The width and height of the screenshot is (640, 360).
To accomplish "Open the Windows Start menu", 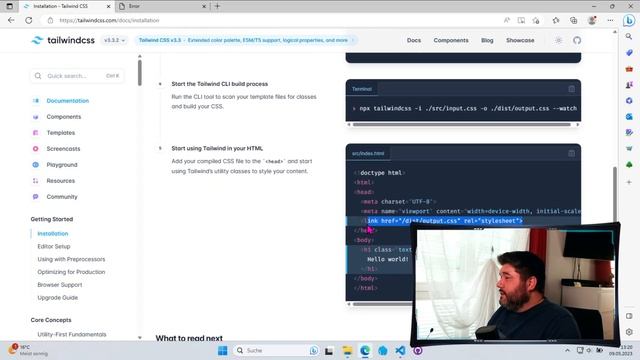I will pos(222,351).
